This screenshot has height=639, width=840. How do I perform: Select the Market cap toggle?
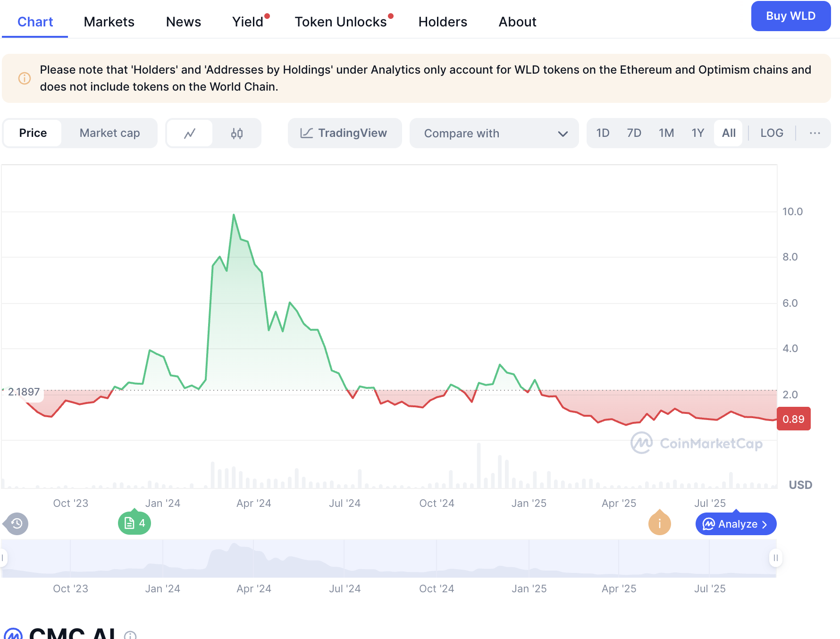tap(109, 133)
